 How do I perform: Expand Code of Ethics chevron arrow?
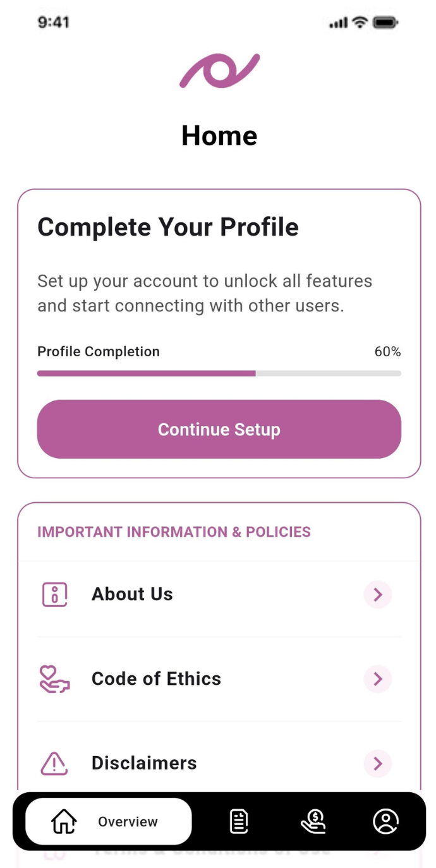pos(378,679)
